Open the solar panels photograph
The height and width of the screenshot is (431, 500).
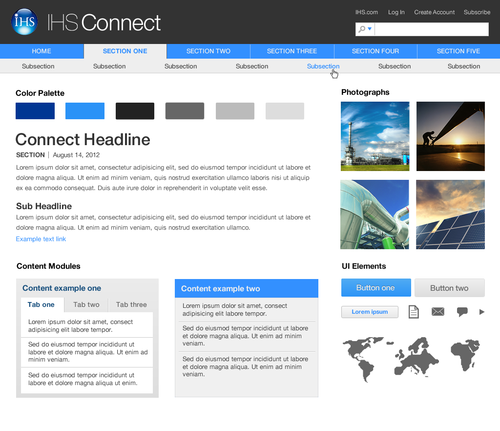coord(450,214)
